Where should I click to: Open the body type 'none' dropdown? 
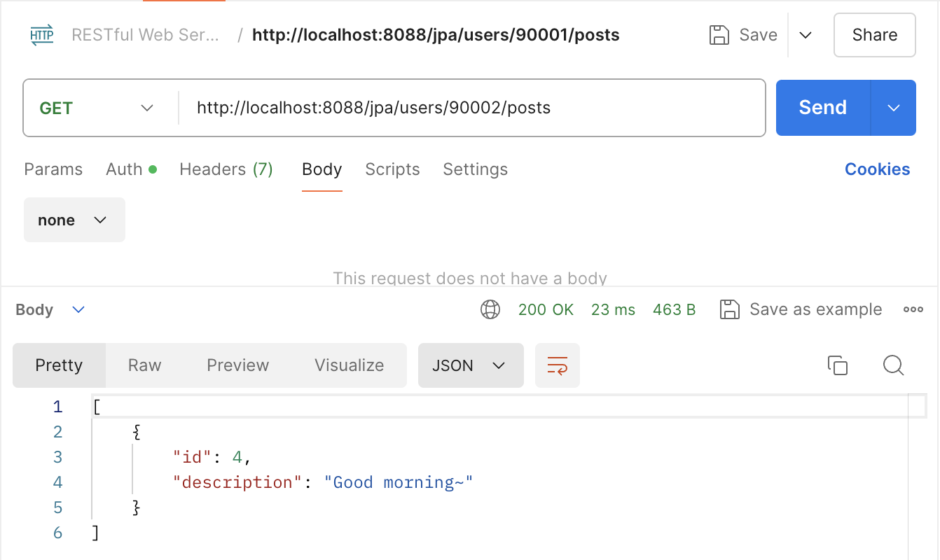(74, 220)
